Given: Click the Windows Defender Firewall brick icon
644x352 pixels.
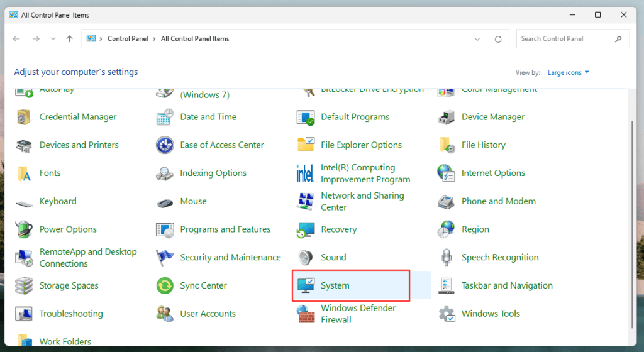Looking at the screenshot, I should tap(306, 314).
